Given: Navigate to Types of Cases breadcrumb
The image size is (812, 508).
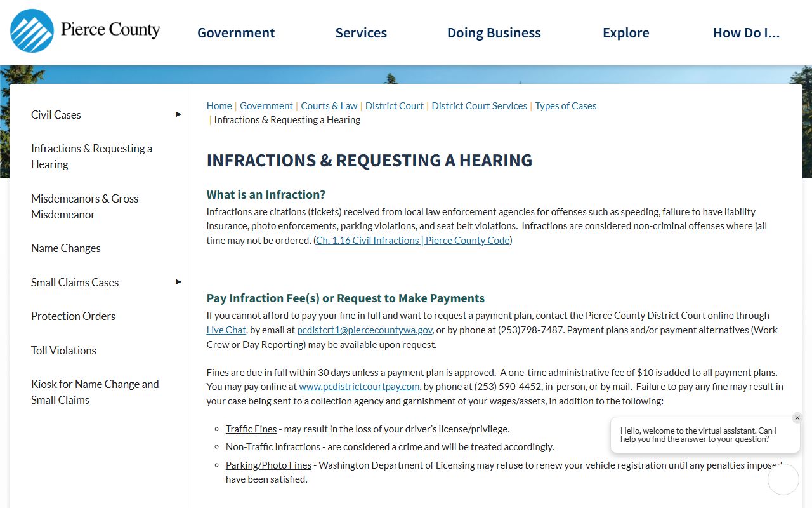Looking at the screenshot, I should coord(565,106).
